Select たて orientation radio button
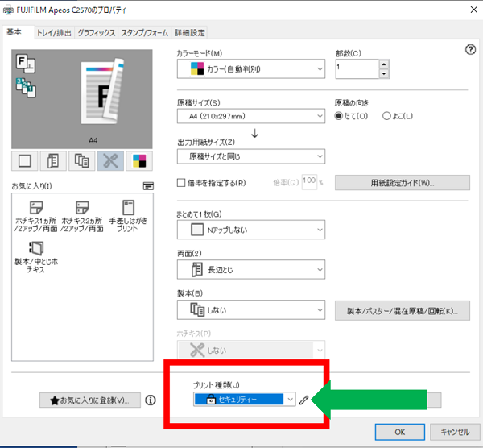The width and height of the screenshot is (483, 448). 339,116
